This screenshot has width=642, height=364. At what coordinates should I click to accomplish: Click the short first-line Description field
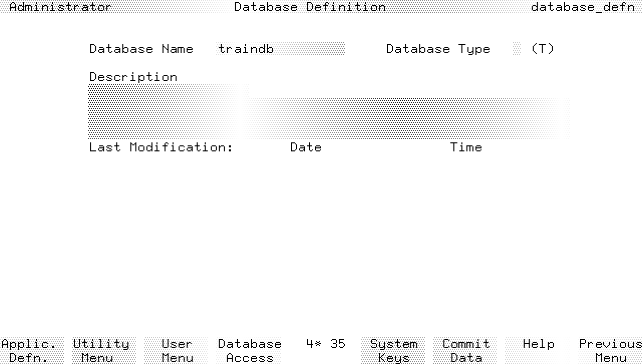(x=168, y=90)
